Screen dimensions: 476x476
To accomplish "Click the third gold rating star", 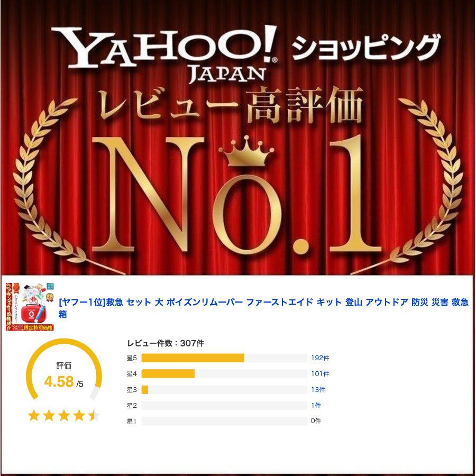I will coord(64,415).
